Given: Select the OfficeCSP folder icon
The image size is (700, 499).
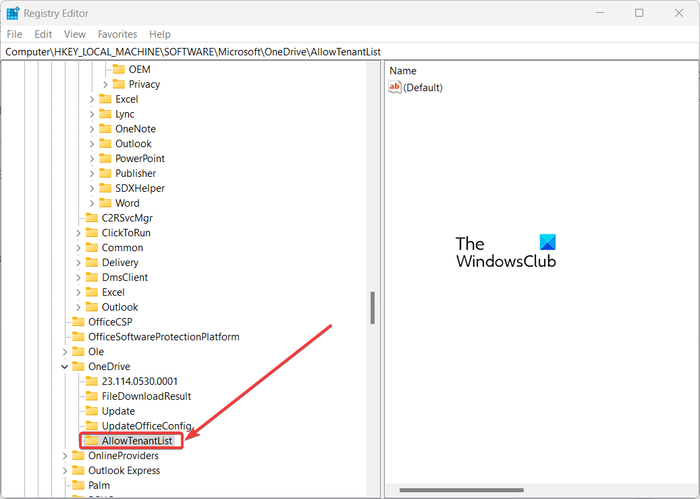Looking at the screenshot, I should tap(79, 321).
